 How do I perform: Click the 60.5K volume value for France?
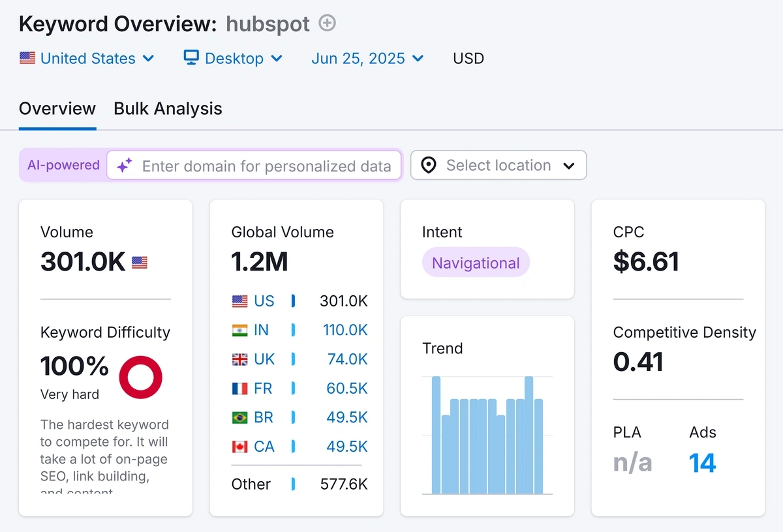pyautogui.click(x=347, y=388)
